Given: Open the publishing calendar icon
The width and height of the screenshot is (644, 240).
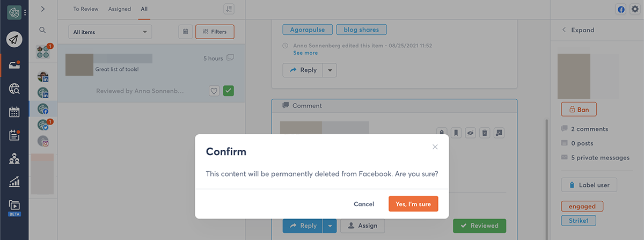Looking at the screenshot, I should 14,112.
